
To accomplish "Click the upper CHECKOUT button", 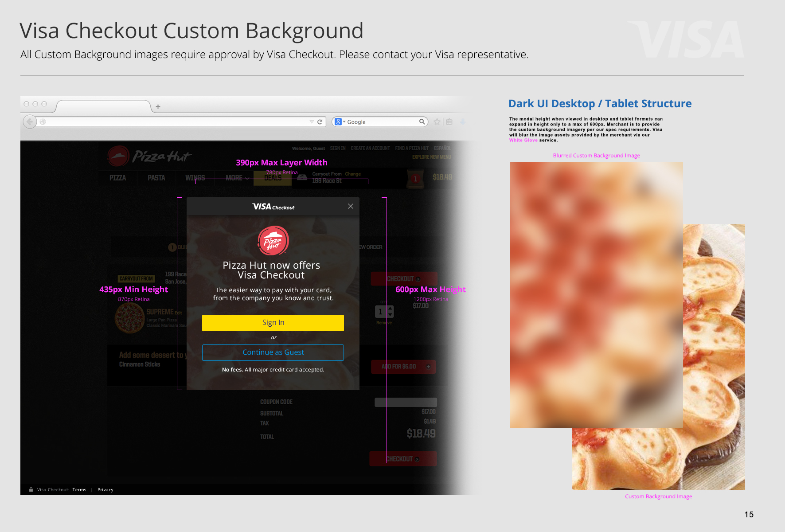I will click(404, 279).
